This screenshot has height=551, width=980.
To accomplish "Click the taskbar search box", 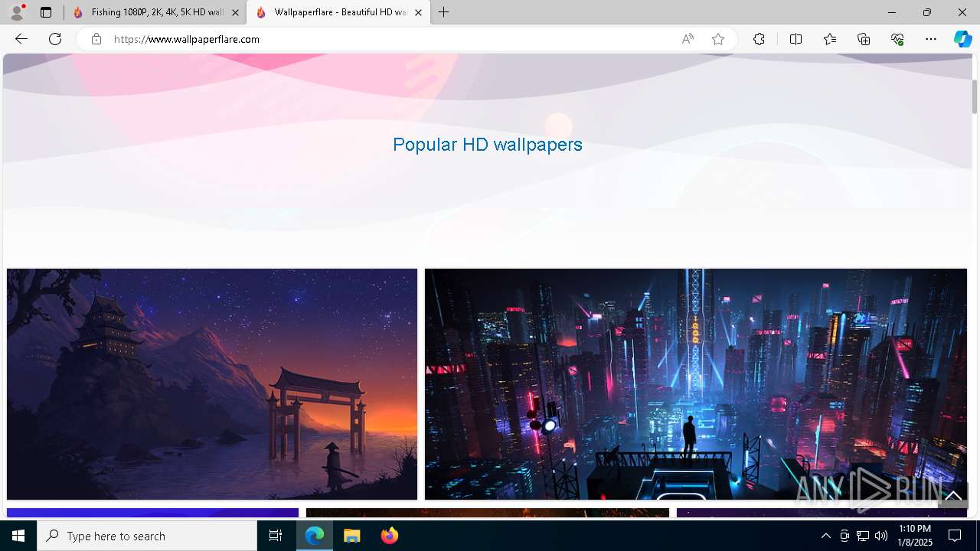I will point(147,536).
